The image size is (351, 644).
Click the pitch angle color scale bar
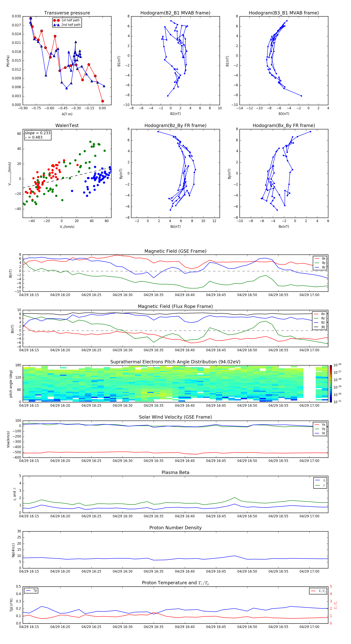[x=331, y=384]
